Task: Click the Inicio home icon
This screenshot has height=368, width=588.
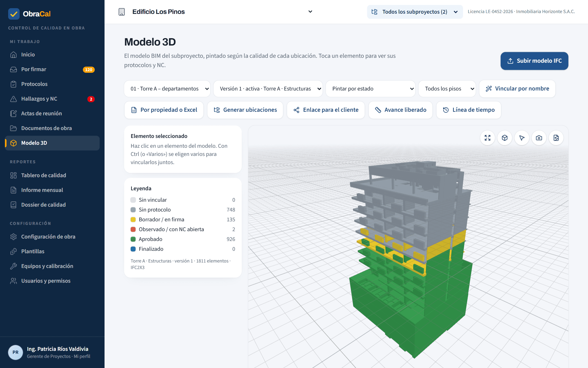Action: [x=13, y=55]
